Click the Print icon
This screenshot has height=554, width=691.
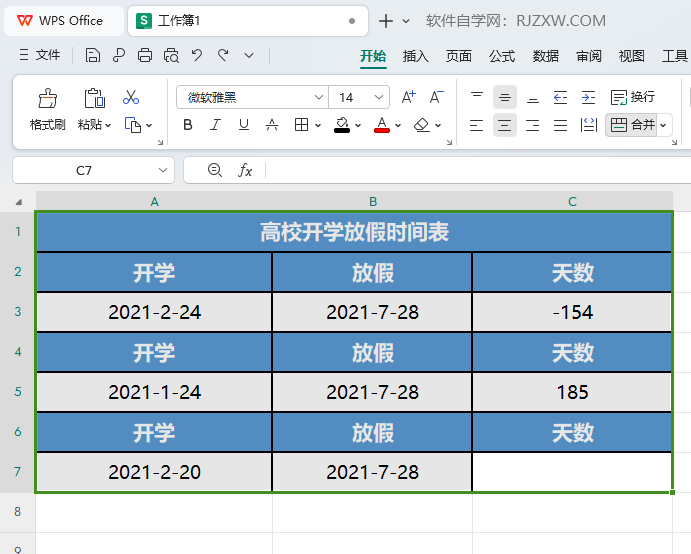145,56
